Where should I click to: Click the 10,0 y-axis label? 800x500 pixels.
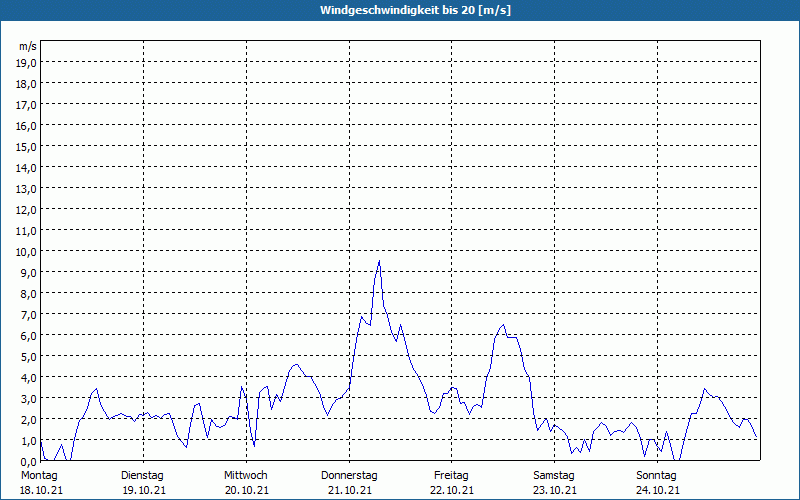point(26,252)
